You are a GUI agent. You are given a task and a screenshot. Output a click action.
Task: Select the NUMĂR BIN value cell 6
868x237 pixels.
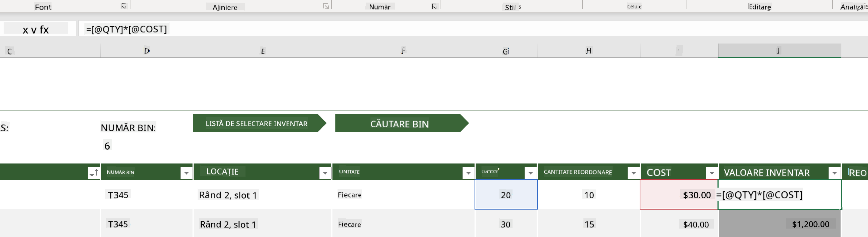(107, 146)
